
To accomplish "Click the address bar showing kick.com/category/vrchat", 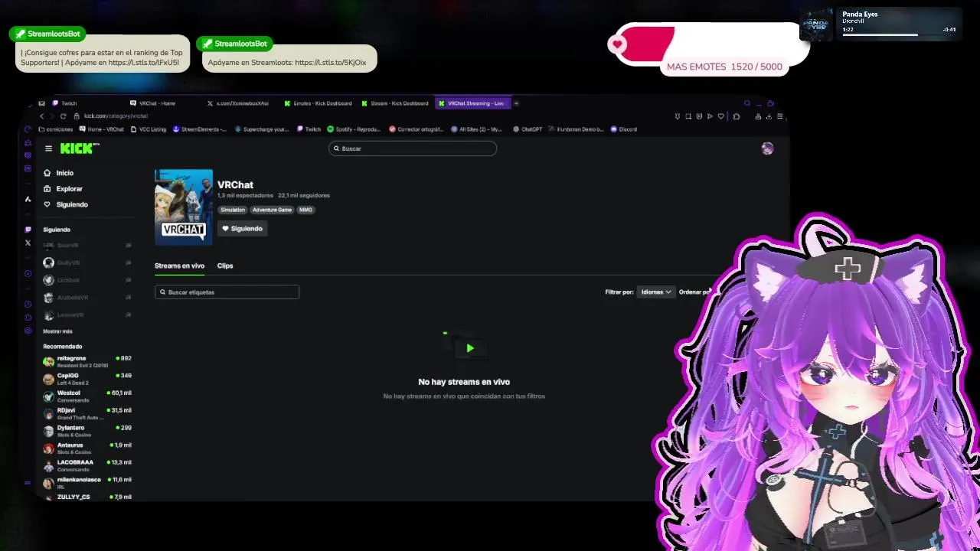I will click(116, 116).
